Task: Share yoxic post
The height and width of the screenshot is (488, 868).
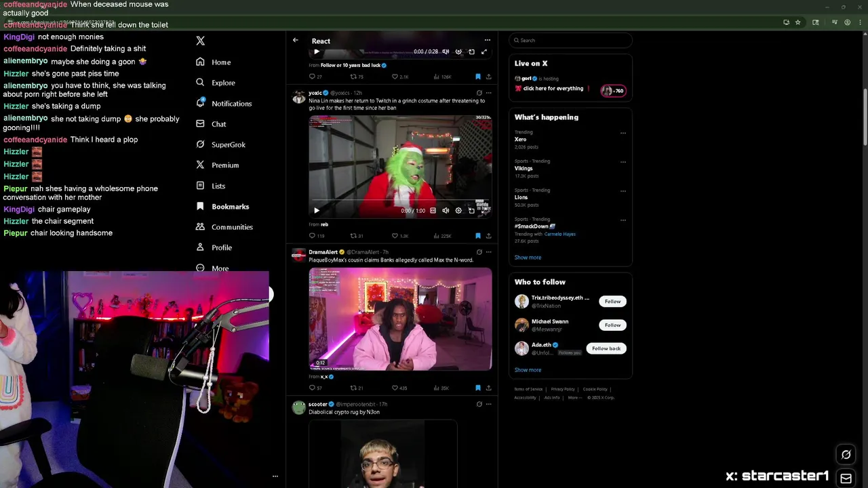Action: [488, 236]
